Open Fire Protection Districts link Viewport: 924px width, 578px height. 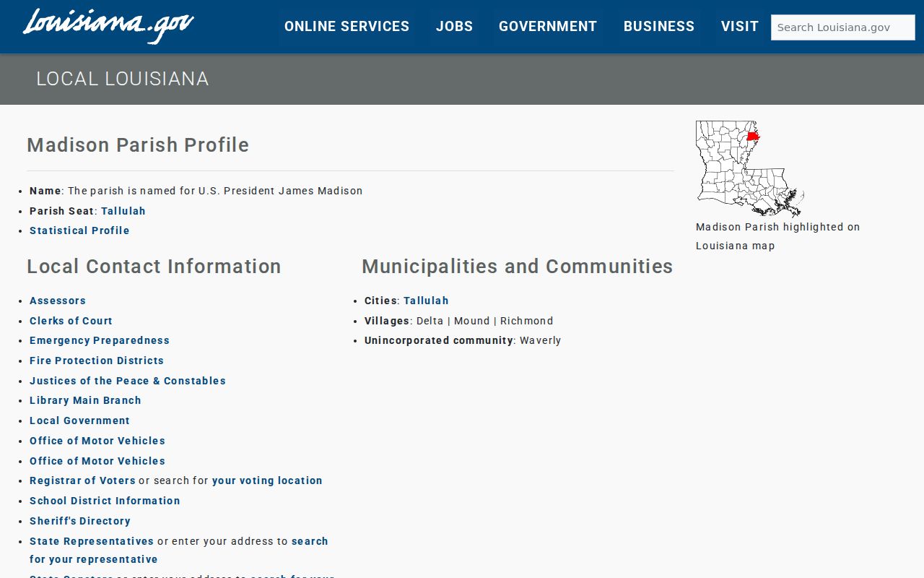click(x=97, y=361)
